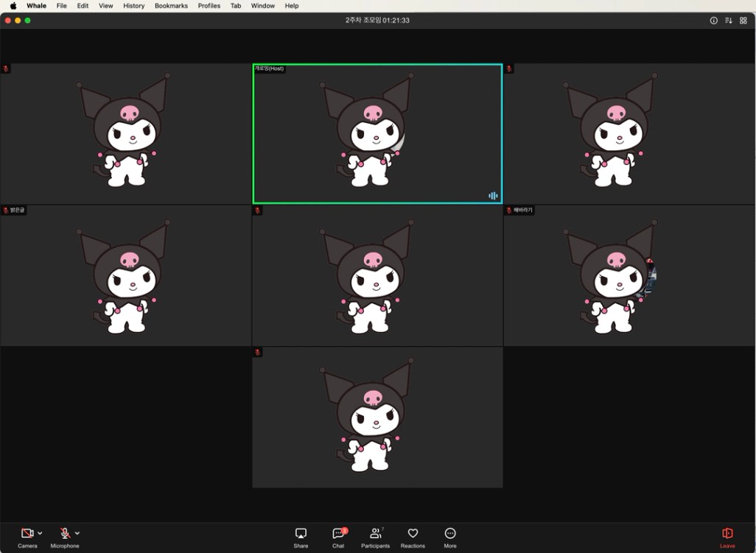This screenshot has height=553, width=756.
Task: Select the 해바라기 participant tile
Action: click(630, 275)
